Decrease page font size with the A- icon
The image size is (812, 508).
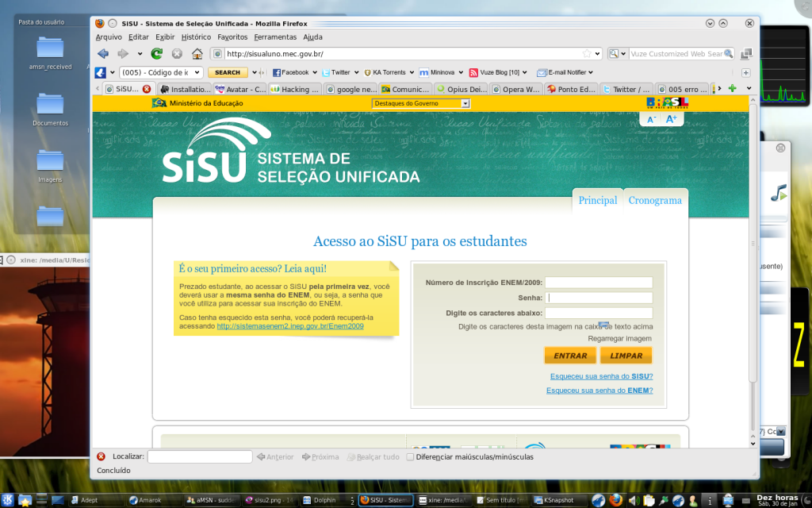(650, 117)
